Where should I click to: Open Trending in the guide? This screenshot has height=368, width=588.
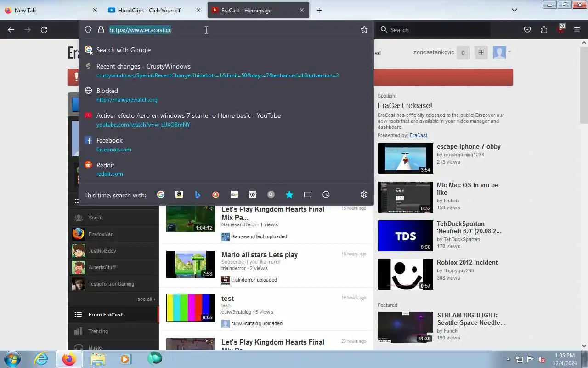pos(113,331)
